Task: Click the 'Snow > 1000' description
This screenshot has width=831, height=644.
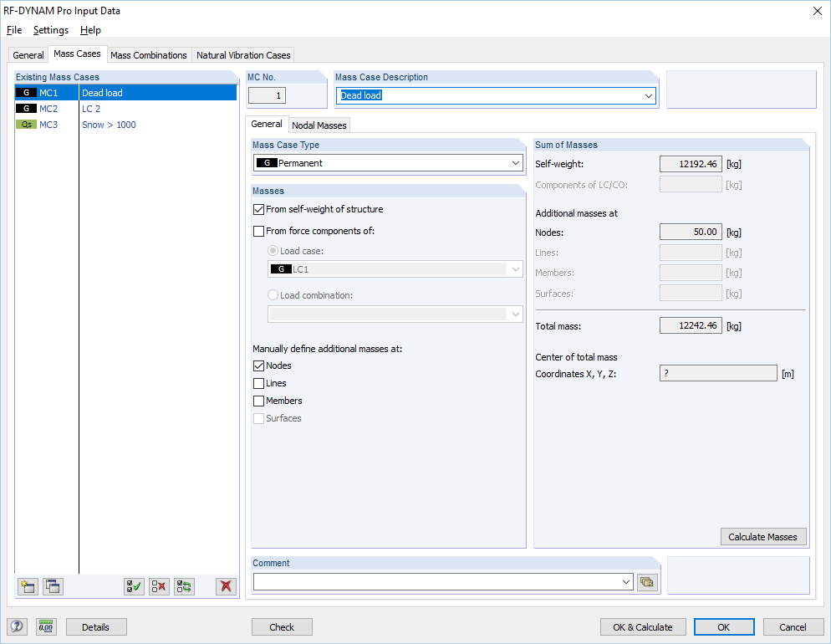Action: click(x=110, y=125)
